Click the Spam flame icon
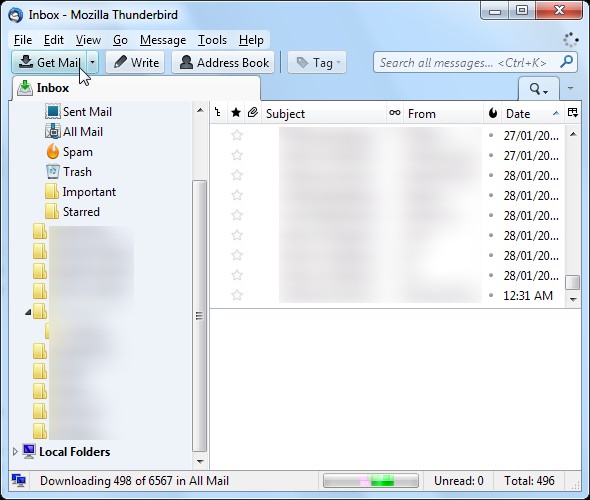The width and height of the screenshot is (590, 500). tap(53, 151)
